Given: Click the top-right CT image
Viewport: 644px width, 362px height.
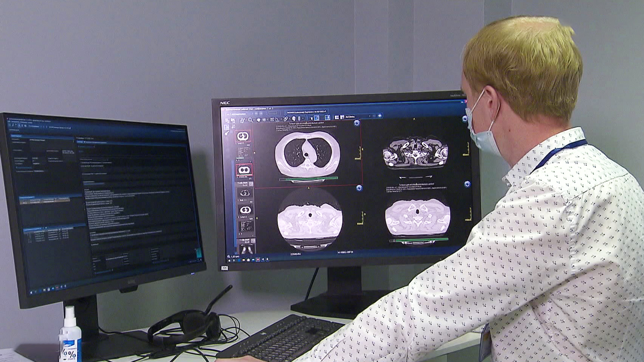Looking at the screenshot, I should point(415,154).
